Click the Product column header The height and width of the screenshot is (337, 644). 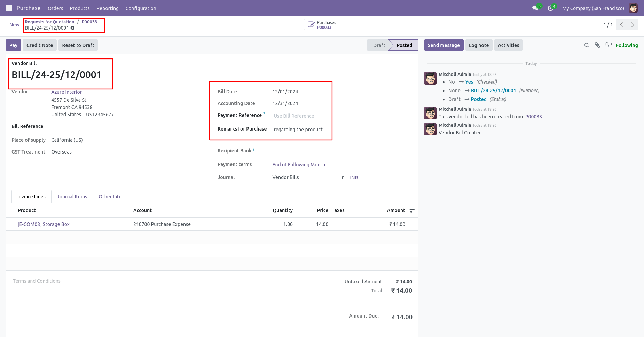coord(27,210)
